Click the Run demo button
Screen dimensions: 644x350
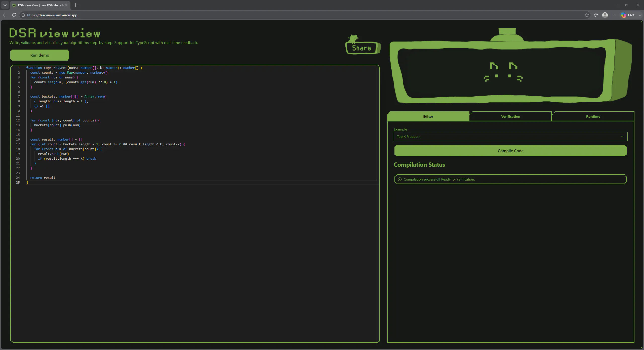40,55
